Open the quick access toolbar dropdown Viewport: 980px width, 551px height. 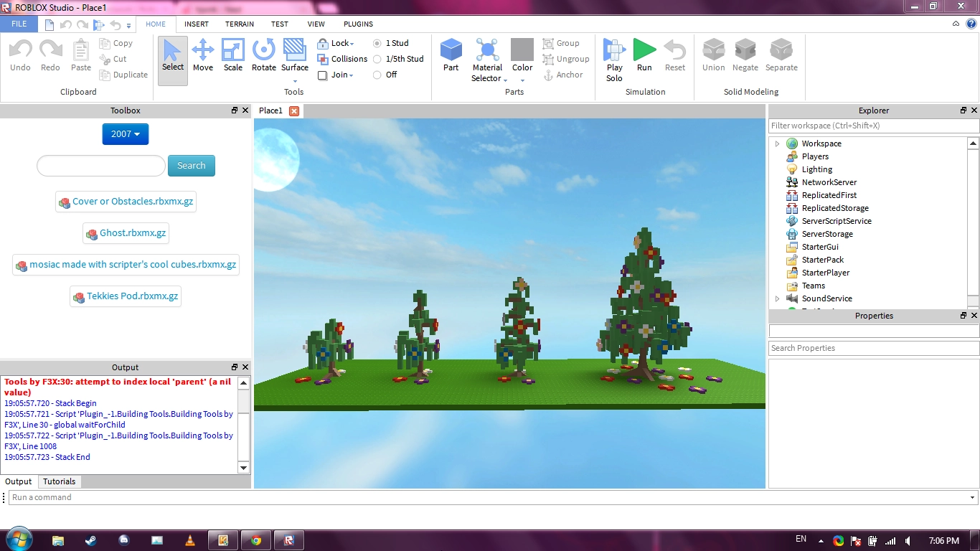point(129,25)
